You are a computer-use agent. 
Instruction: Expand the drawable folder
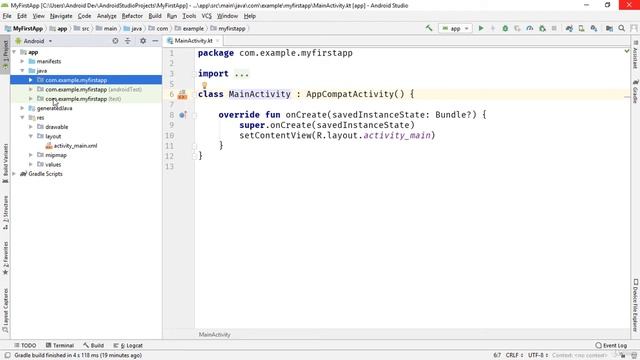pos(31,127)
